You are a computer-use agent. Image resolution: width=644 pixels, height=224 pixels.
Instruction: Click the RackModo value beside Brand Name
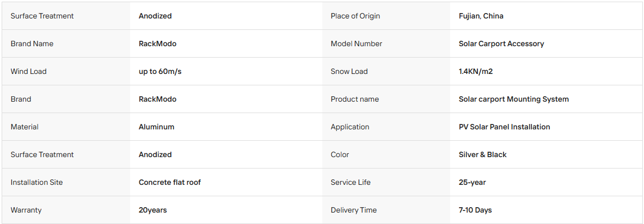pos(158,43)
